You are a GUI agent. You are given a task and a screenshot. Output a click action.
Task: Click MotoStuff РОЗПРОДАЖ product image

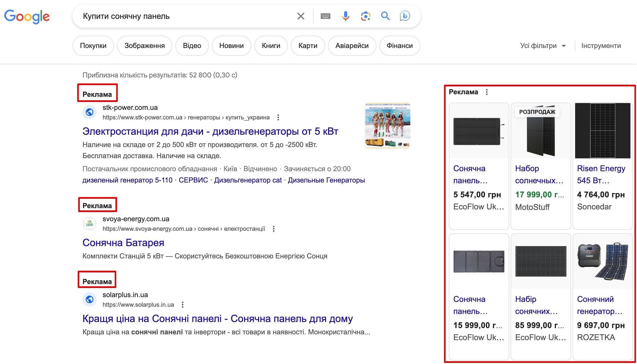click(541, 131)
